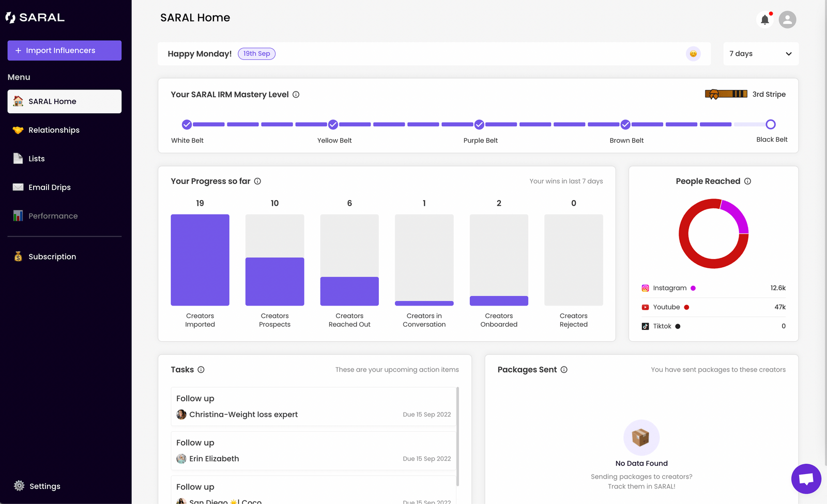Click the Import Influencers button
The image size is (827, 504).
click(64, 50)
